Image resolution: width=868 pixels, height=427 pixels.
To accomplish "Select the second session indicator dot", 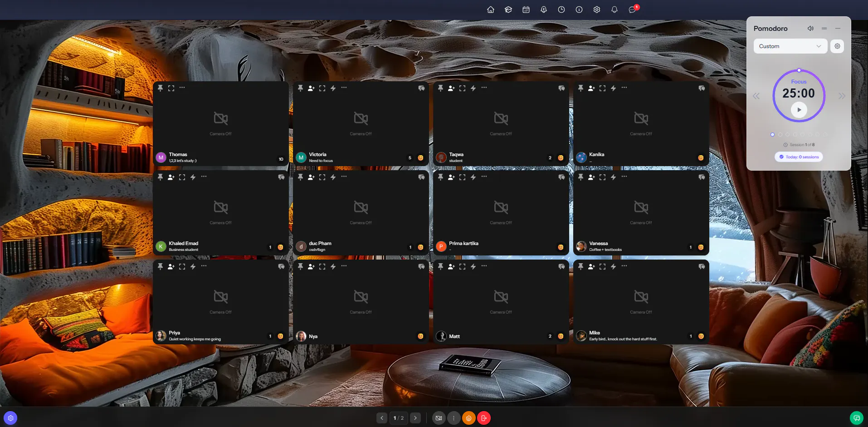I will pyautogui.click(x=780, y=134).
